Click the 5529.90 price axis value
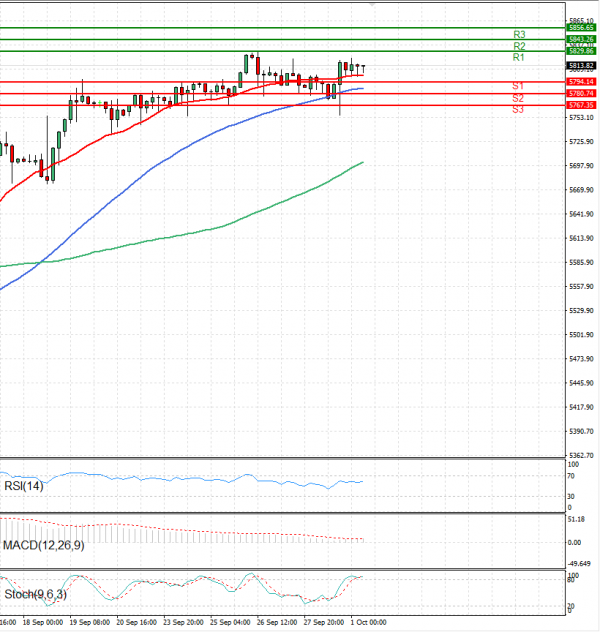This screenshot has height=632, width=600. [581, 310]
